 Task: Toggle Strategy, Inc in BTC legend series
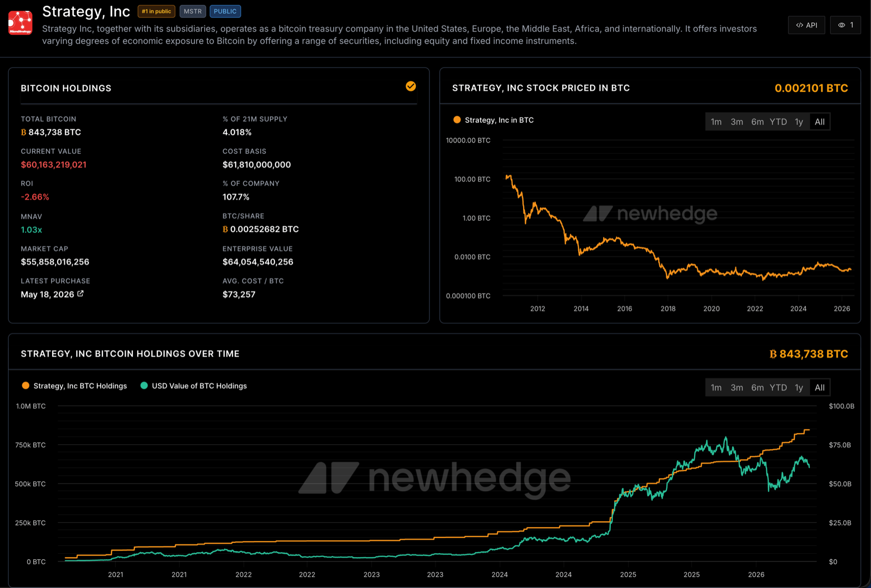coord(493,120)
